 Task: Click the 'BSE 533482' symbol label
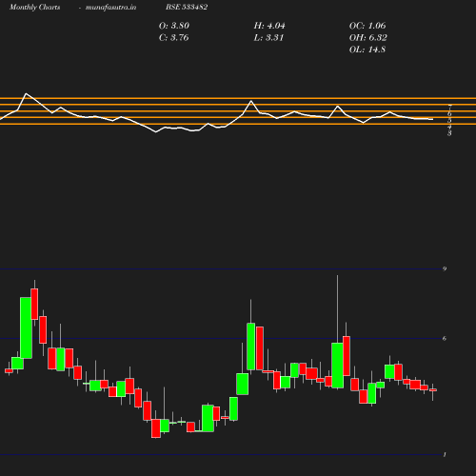point(187,7)
